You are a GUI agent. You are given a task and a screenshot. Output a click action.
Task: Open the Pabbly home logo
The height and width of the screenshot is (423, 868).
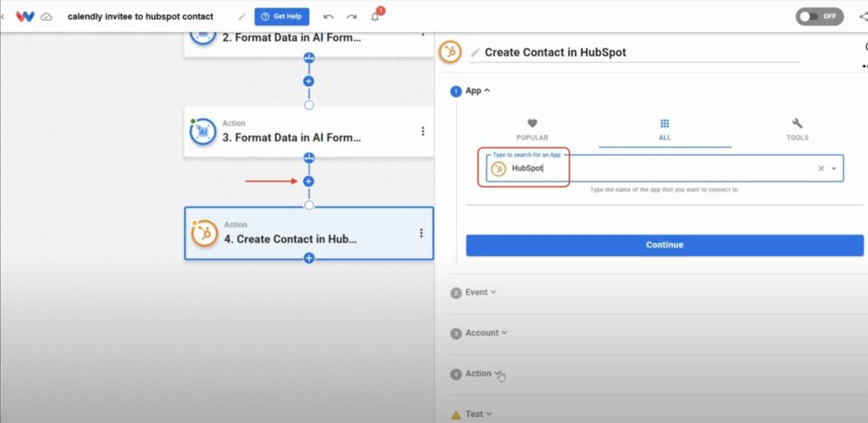point(25,17)
